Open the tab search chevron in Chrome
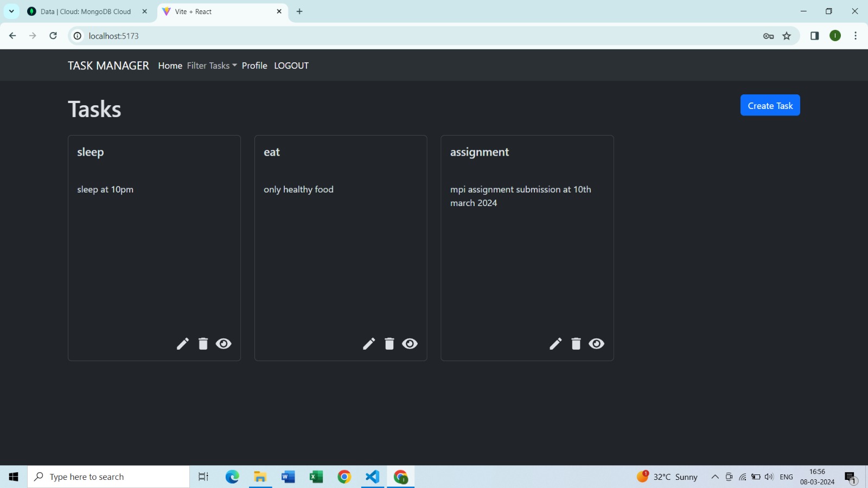Screen dimensions: 868x488 [x=11, y=11]
